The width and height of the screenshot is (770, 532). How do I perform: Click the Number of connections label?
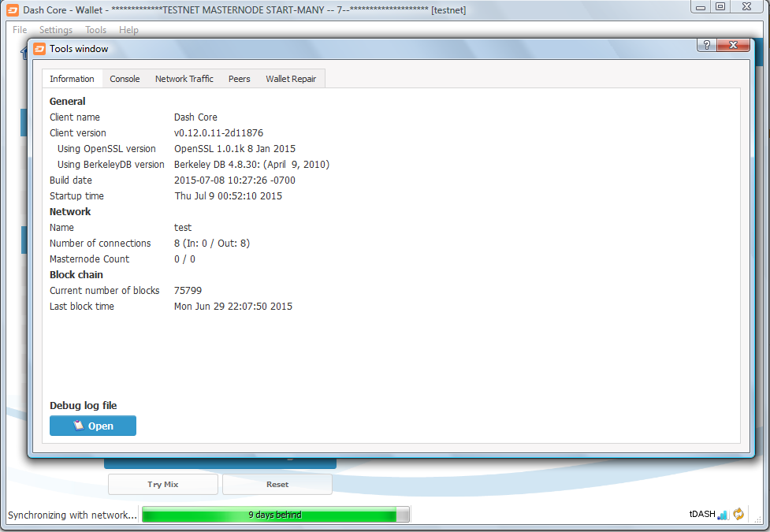pos(100,244)
